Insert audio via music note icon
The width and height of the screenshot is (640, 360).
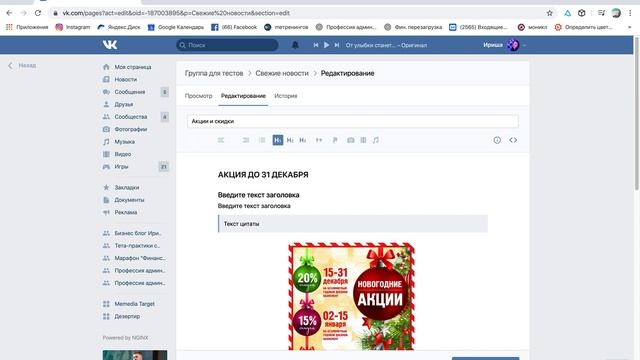point(376,140)
